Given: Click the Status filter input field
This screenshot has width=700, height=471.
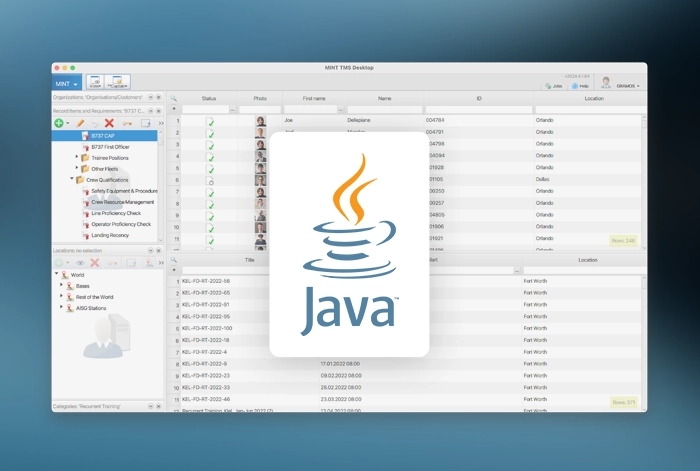Looking at the screenshot, I should click(205, 109).
